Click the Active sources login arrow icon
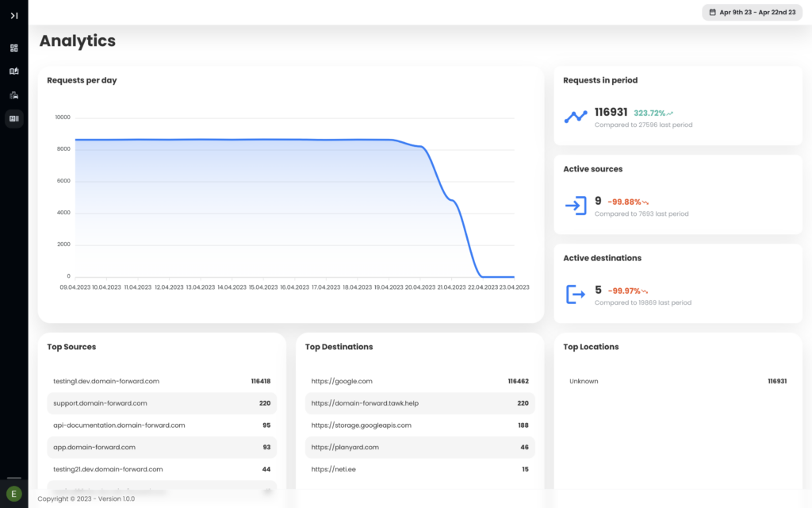This screenshot has width=812, height=508. [x=576, y=206]
